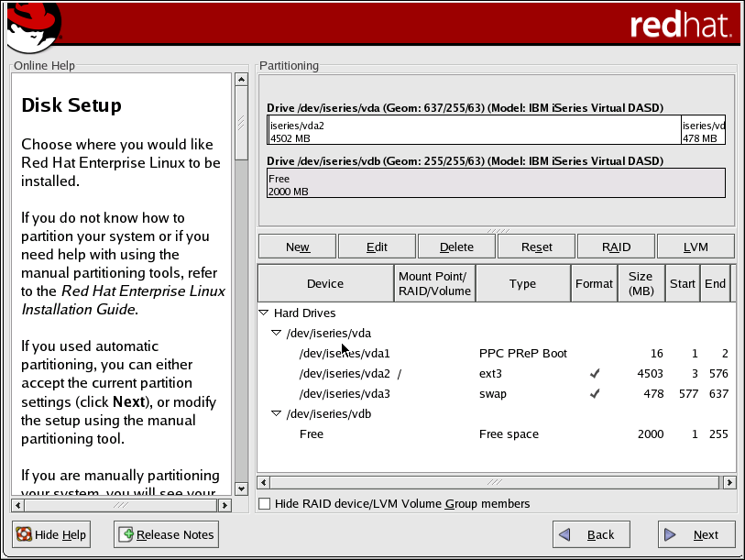Toggle format checkmark for vda2 partition
Viewport: 745px width, 560px height.
click(594, 374)
